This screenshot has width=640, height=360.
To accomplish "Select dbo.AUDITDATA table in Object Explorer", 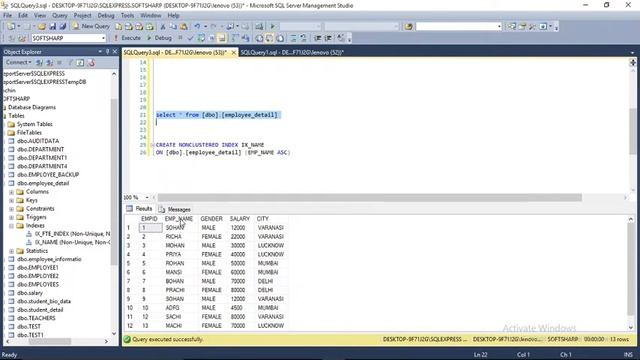I will pyautogui.click(x=38, y=141).
